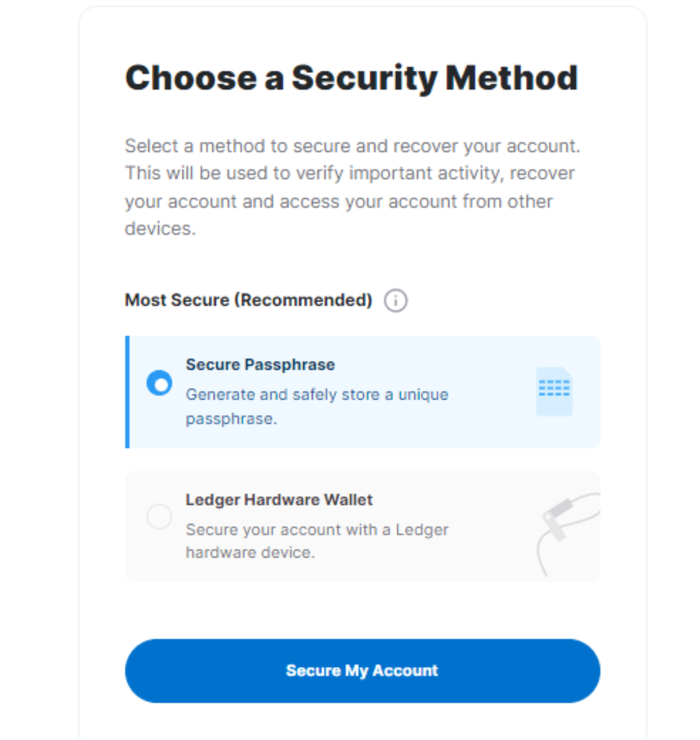Image resolution: width=700 pixels, height=740 pixels.
Task: Click the Secure Passphrase heading text
Action: pyautogui.click(x=260, y=365)
